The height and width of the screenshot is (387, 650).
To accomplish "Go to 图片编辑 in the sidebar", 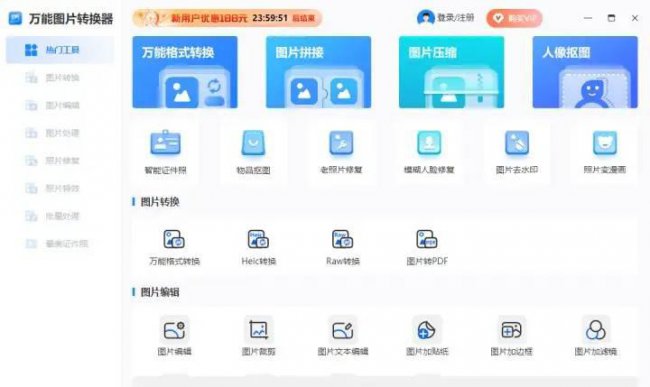I will click(x=60, y=105).
